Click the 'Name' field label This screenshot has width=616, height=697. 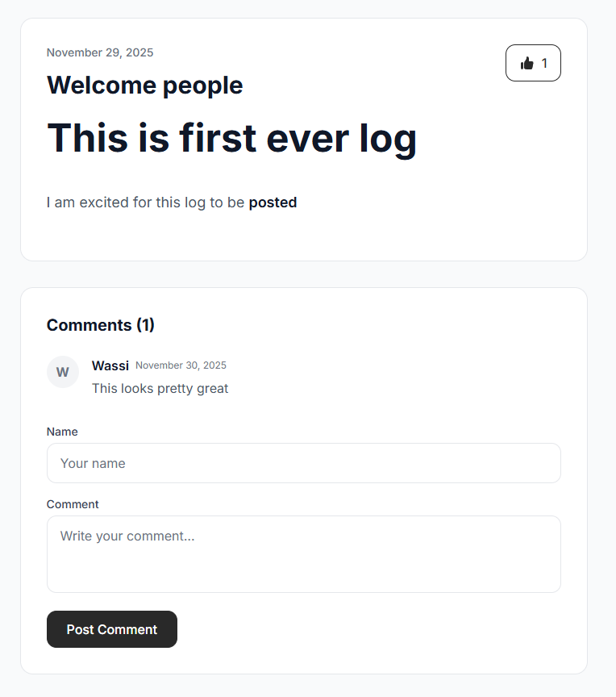[62, 432]
